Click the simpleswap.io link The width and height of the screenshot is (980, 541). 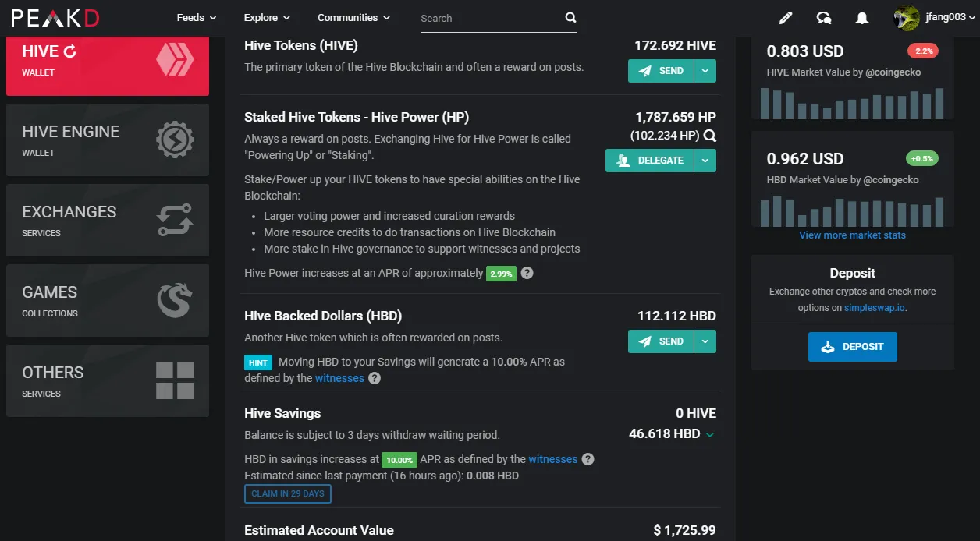(x=875, y=308)
